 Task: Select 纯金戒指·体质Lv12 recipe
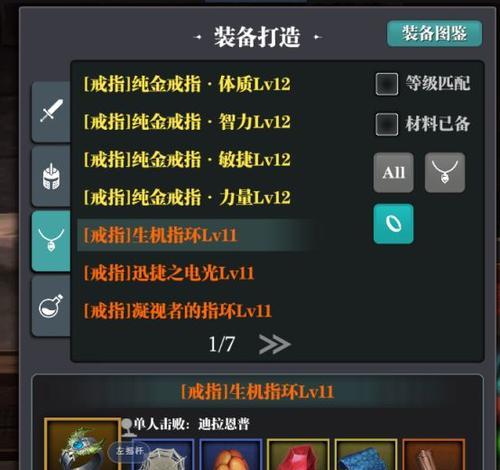click(x=187, y=84)
